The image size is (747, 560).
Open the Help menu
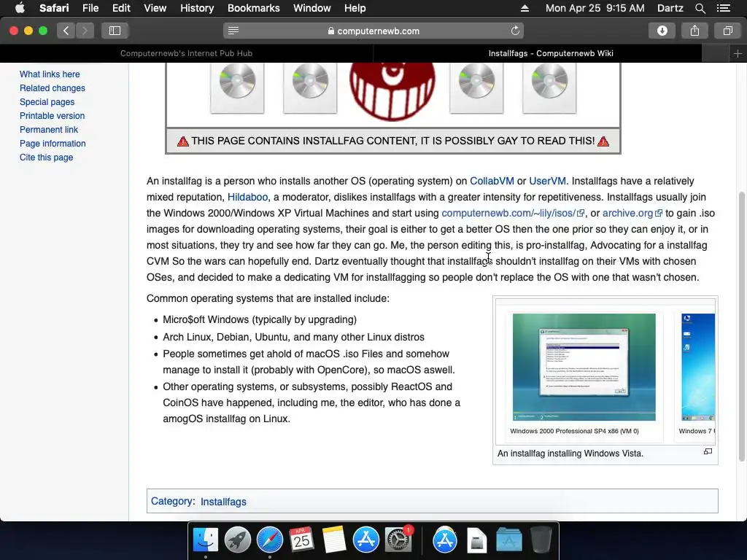355,8
